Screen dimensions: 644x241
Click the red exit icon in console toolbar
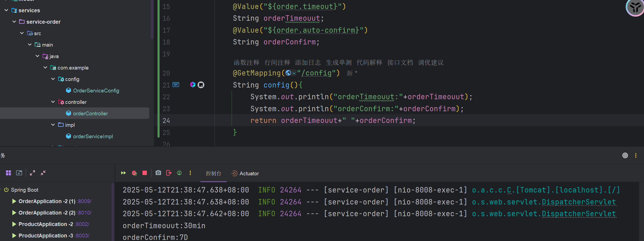point(169,173)
